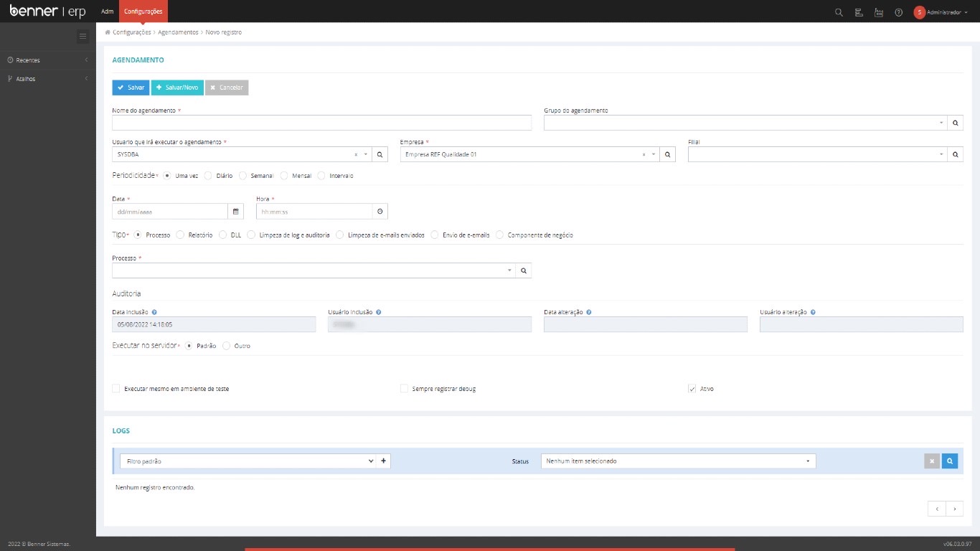Select Componente de negócio type

tap(500, 235)
